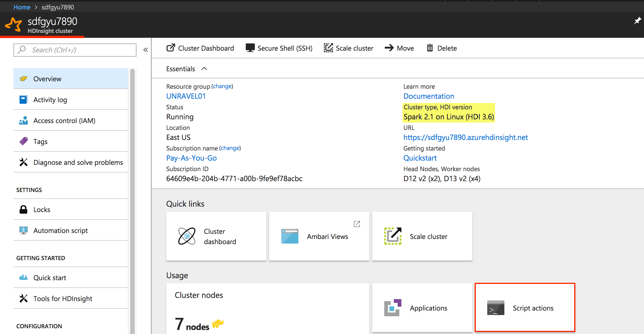Viewport: 644px width, 334px height.
Task: Open the UNRAVEL01 resource group link
Action: coord(186,96)
